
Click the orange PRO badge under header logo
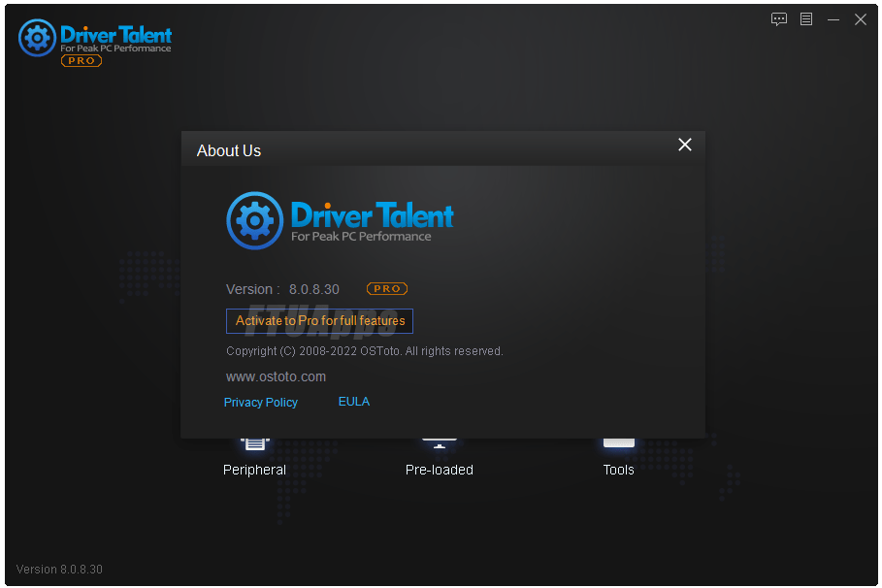click(x=82, y=61)
